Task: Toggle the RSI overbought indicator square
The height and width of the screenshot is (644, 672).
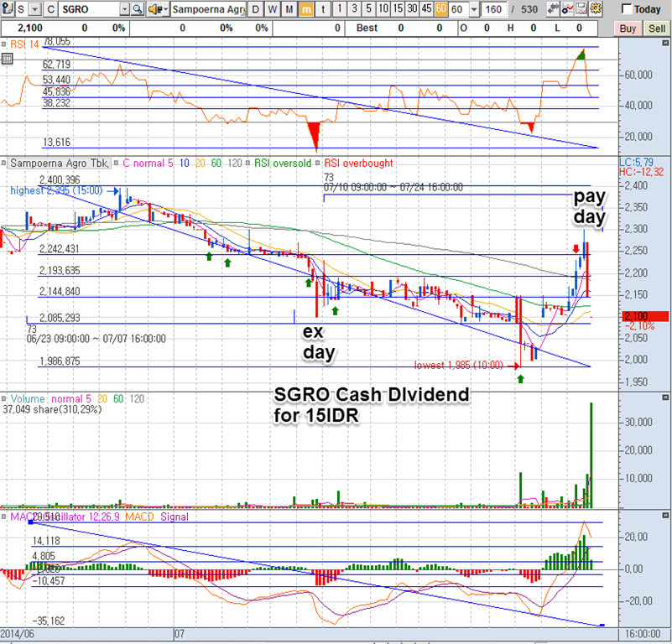Action: coord(318,164)
